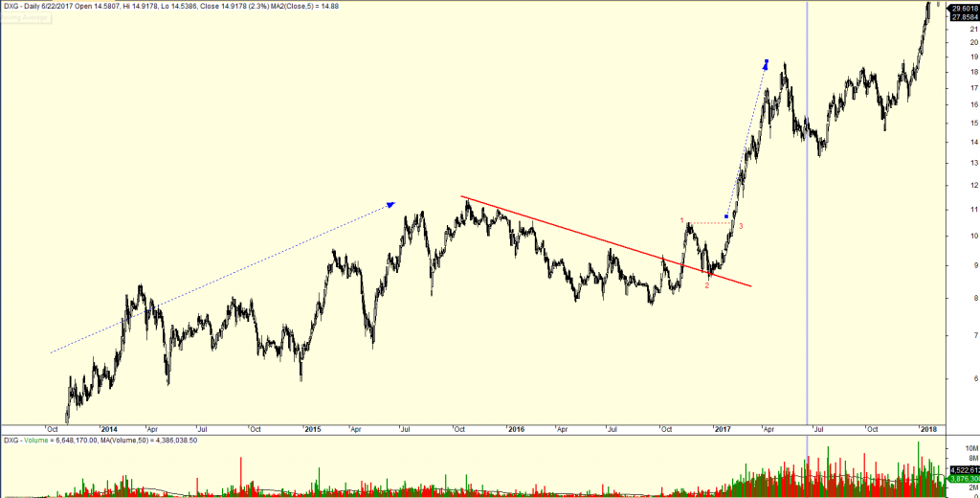
Task: Select the red wave label 2
Action: (x=707, y=285)
